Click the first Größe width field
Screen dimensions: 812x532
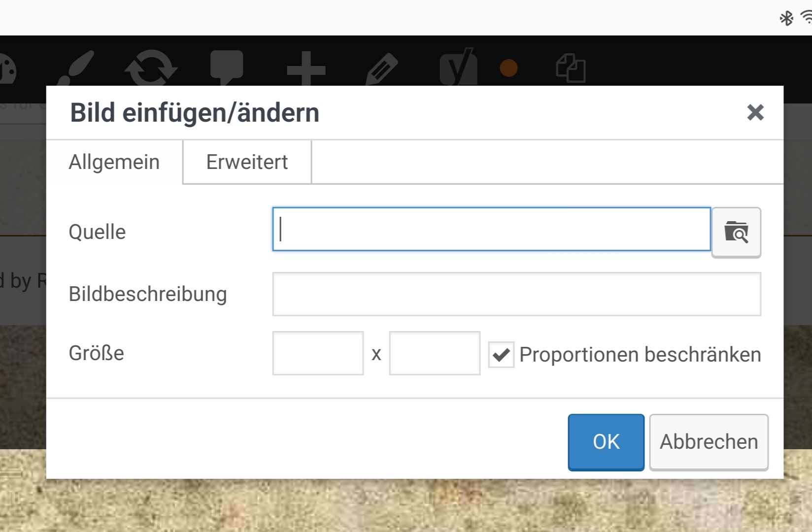point(318,353)
